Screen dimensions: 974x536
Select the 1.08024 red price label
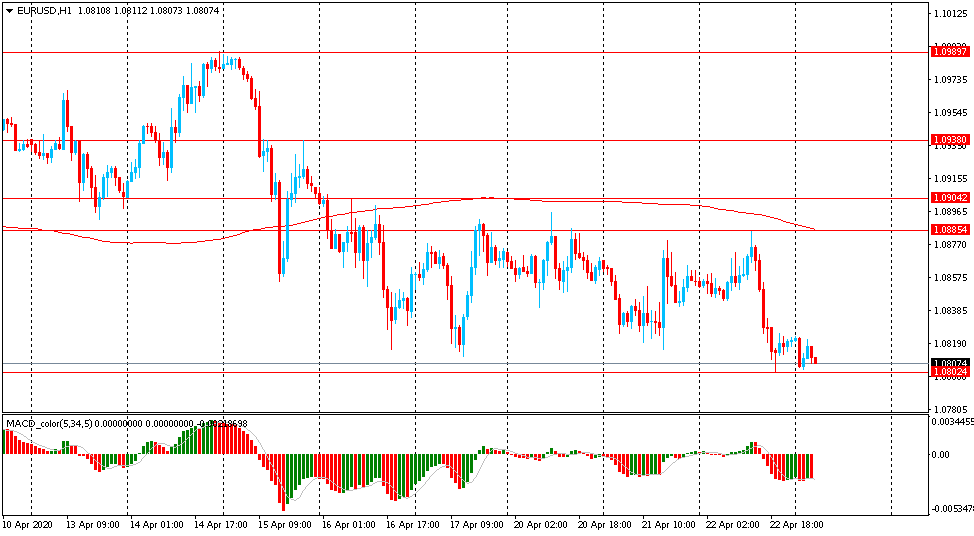950,372
